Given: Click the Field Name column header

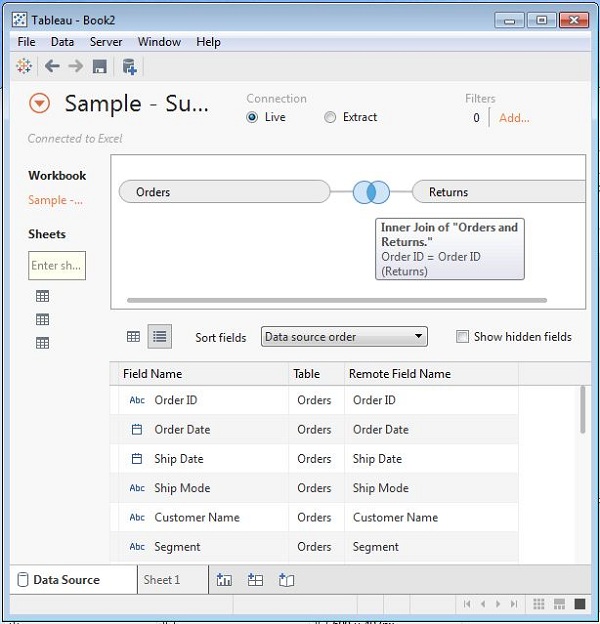Looking at the screenshot, I should pos(203,374).
